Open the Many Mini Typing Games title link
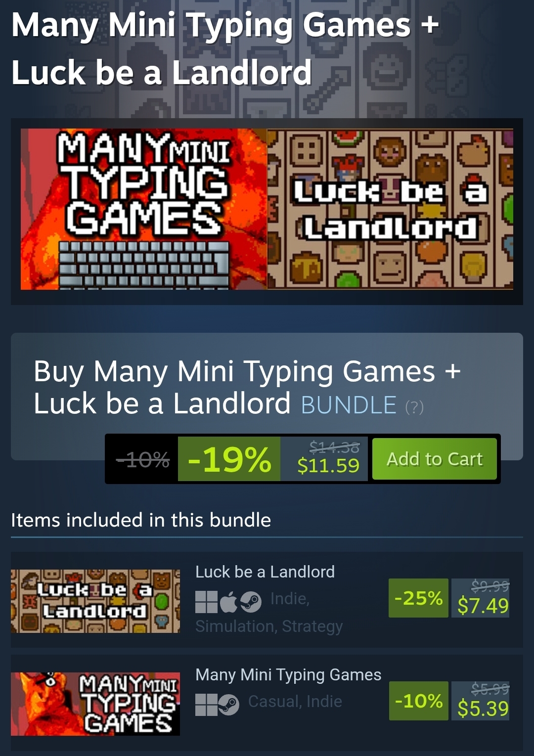Viewport: 534px width, 756px height. click(288, 674)
